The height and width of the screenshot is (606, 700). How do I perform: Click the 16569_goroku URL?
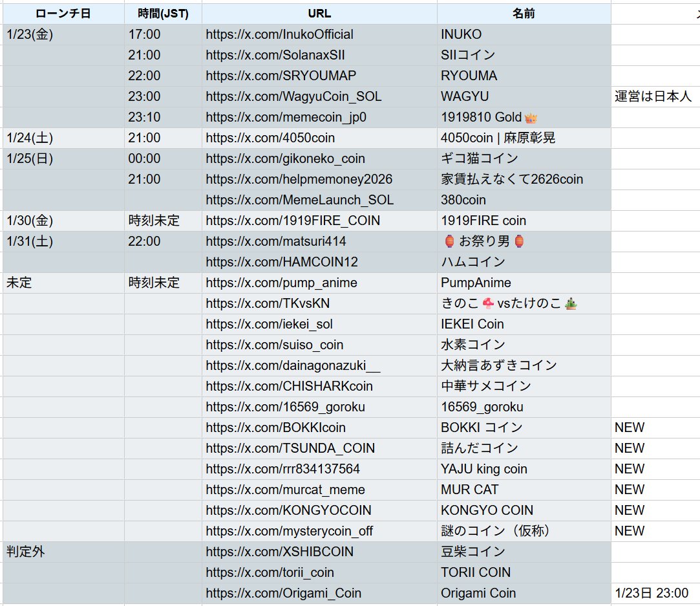(x=285, y=407)
